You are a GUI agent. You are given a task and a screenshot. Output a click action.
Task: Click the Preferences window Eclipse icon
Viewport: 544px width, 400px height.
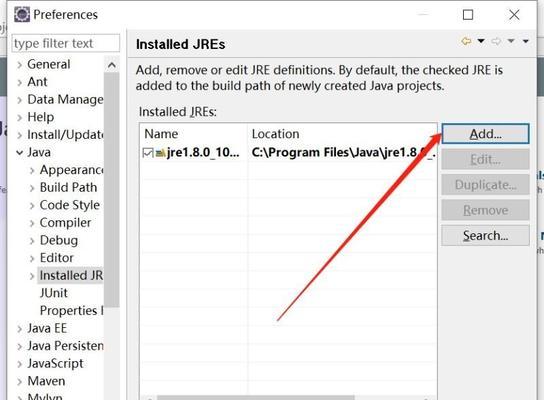[x=22, y=15]
